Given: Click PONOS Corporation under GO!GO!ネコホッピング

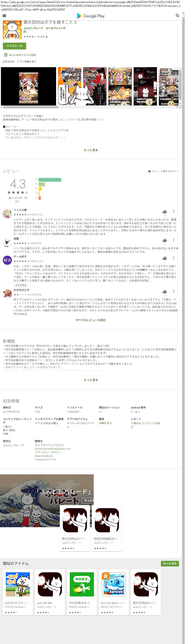Looking at the screenshot, I should pos(15,607).
